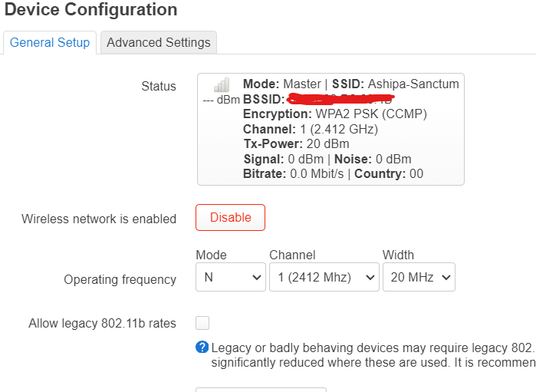Click the partially visible input field at bottom
This screenshot has height=392, width=536.
click(x=261, y=390)
